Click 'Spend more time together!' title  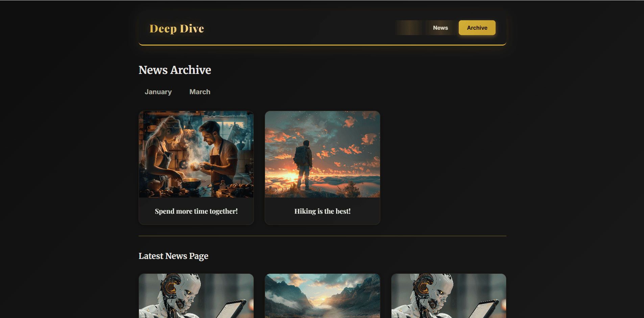pyautogui.click(x=196, y=211)
